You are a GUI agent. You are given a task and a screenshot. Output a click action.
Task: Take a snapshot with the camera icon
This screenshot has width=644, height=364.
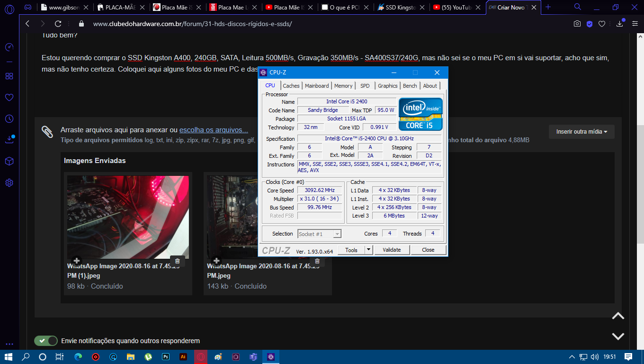click(577, 24)
